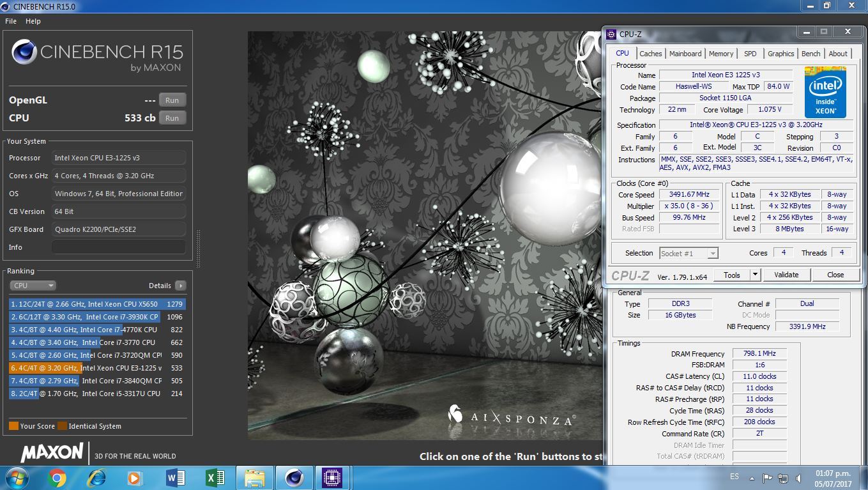Select the Core i5-3317U ranking row
Image resolution: width=868 pixels, height=490 pixels.
click(x=97, y=394)
